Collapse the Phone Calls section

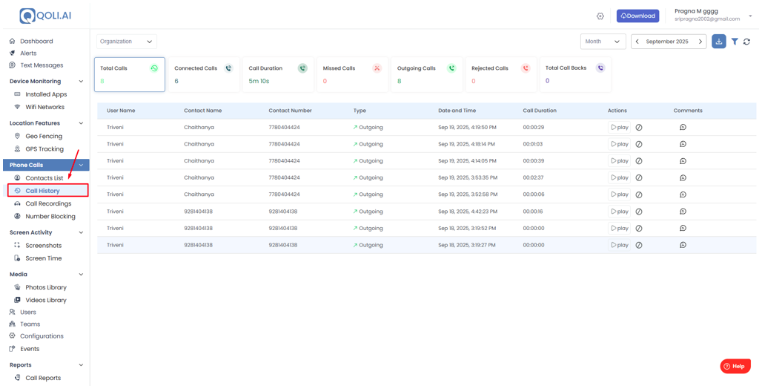tap(81, 165)
